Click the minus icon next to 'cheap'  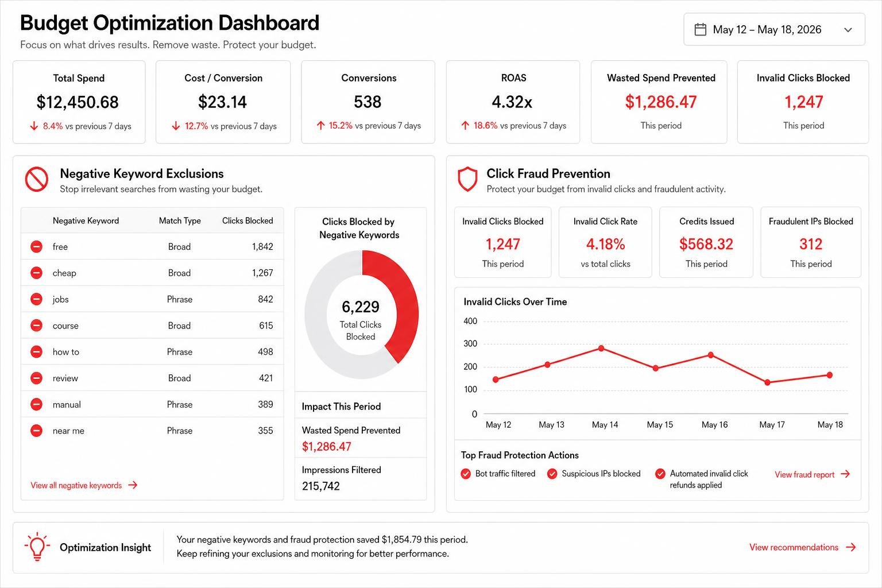(36, 273)
